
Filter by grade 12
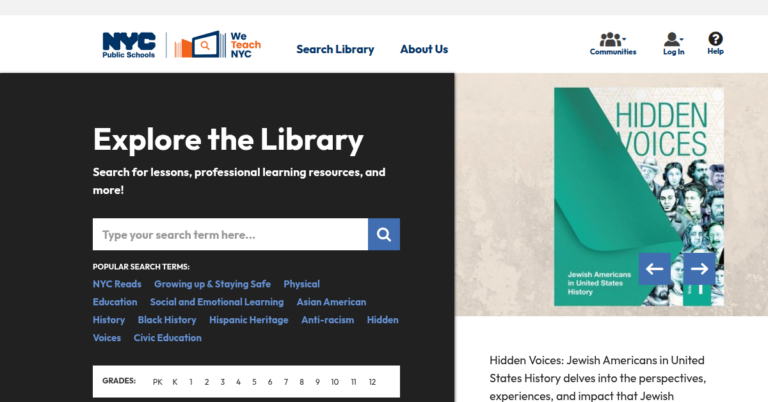tap(372, 382)
